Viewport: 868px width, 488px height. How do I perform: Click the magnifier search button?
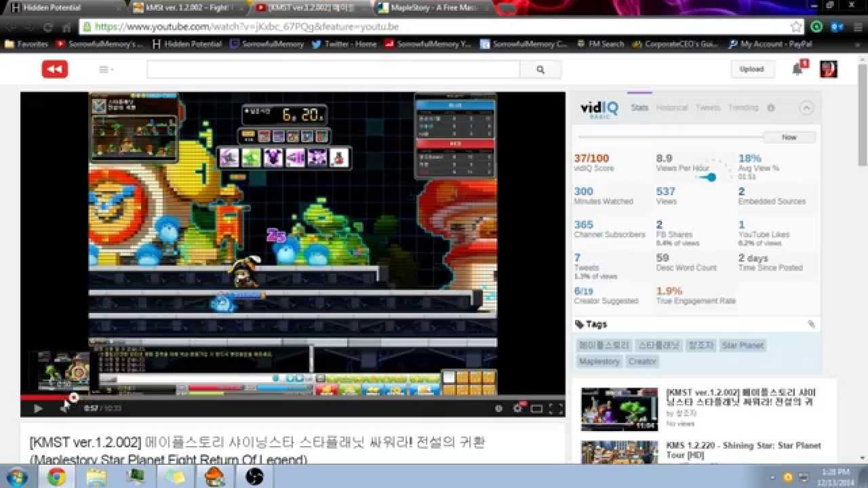click(x=540, y=69)
